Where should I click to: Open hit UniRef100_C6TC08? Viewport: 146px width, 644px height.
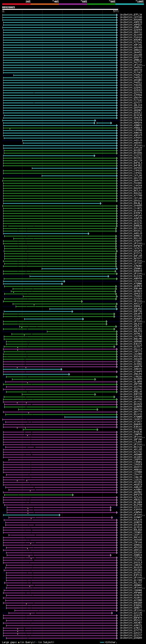pos(131,17)
